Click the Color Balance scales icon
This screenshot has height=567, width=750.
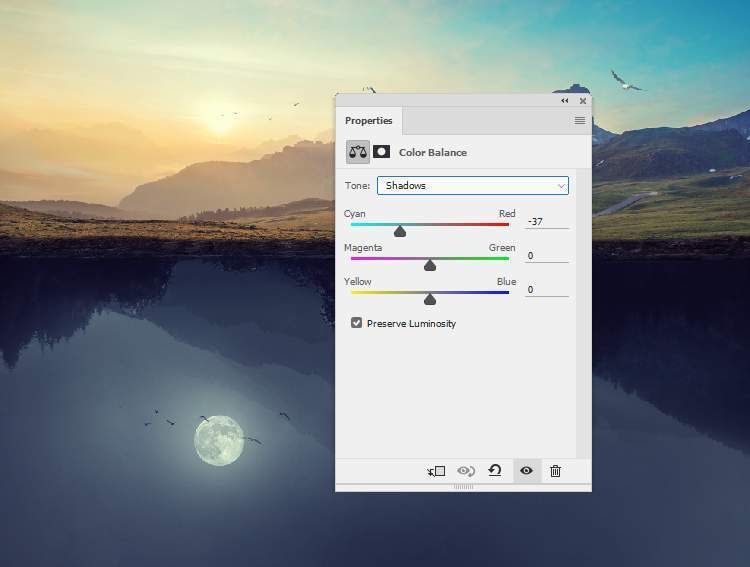click(358, 152)
